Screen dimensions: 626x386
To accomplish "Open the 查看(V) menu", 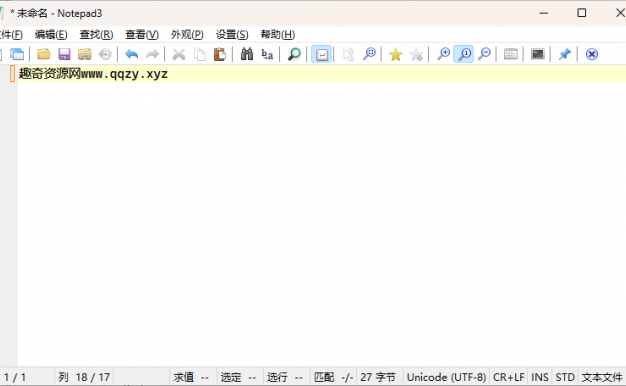I will pyautogui.click(x=142, y=35).
